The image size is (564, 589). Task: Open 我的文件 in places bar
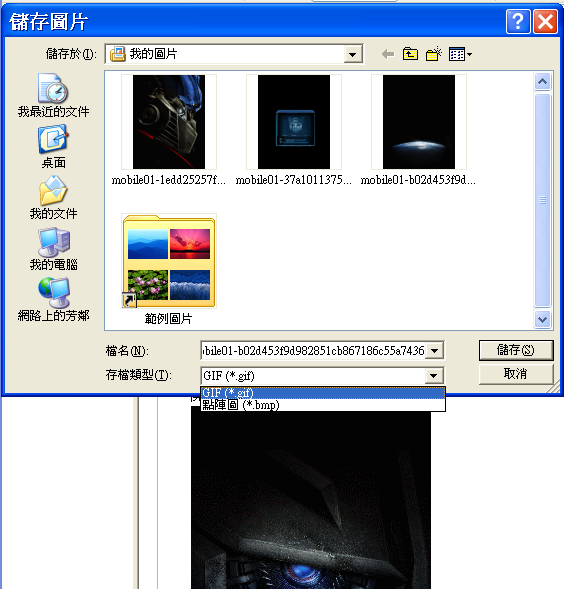[53, 198]
